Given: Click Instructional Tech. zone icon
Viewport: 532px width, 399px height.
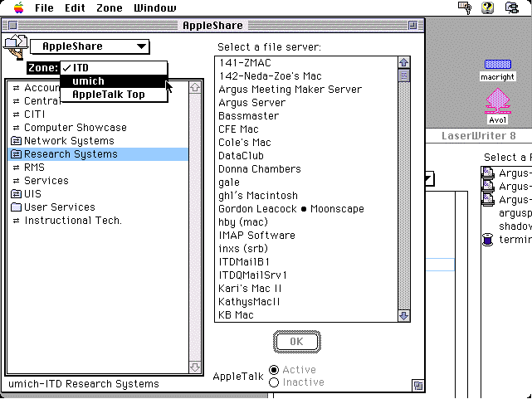Looking at the screenshot, I should [x=16, y=221].
